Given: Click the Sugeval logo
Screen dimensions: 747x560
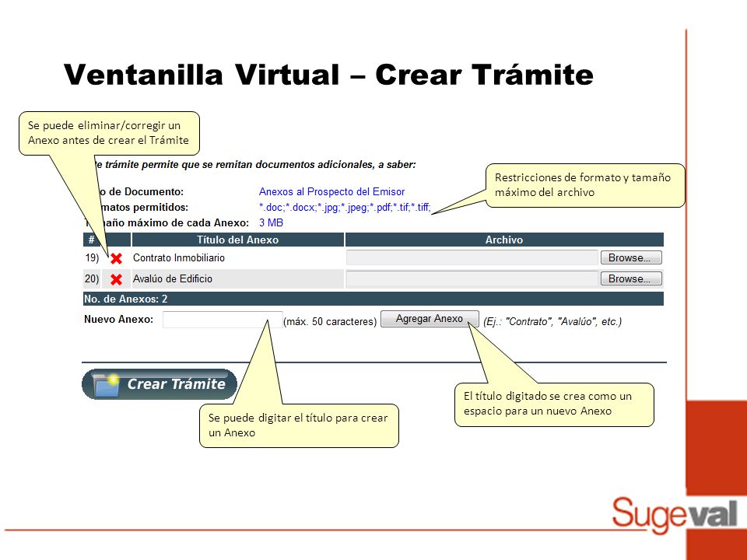Looking at the screenshot, I should click(675, 514).
